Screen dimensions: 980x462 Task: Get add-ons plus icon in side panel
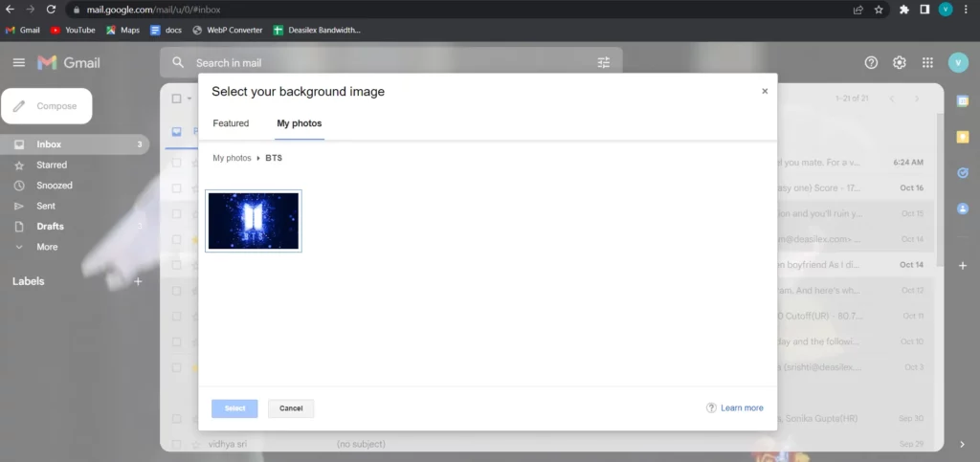tap(963, 265)
